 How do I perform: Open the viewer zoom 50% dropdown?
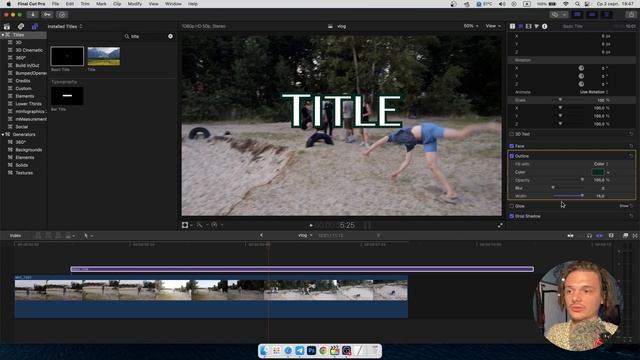coord(471,26)
